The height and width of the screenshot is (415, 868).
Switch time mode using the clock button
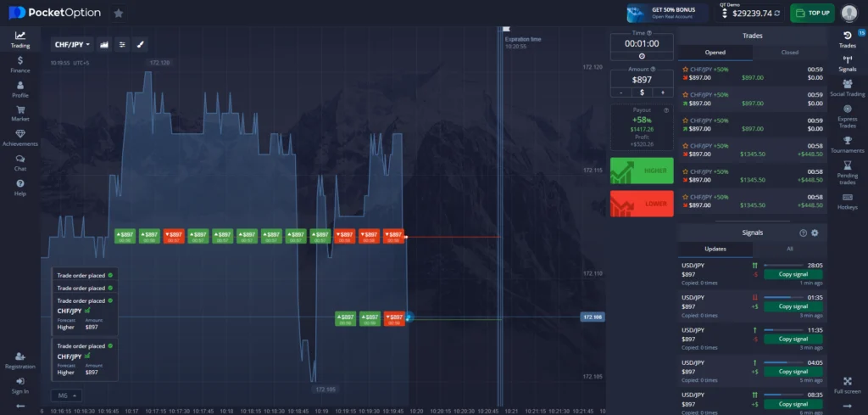(642, 56)
